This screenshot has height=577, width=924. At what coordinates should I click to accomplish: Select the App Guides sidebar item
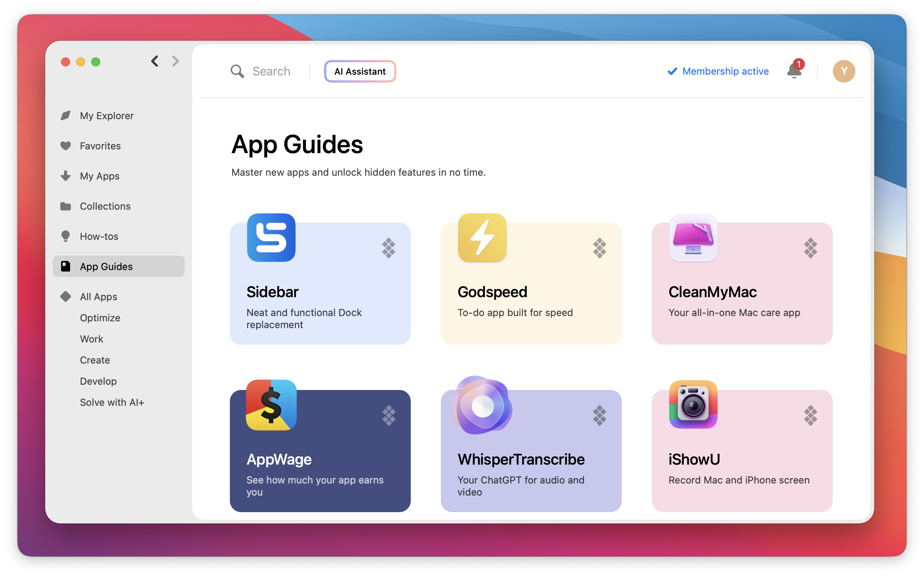(x=106, y=266)
